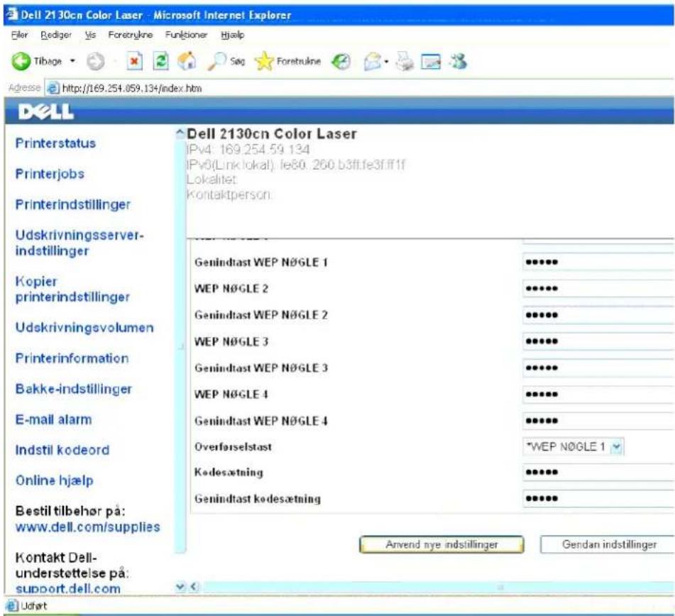This screenshot has height=616, width=675.
Task: Open the Vis menu
Action: [x=90, y=35]
